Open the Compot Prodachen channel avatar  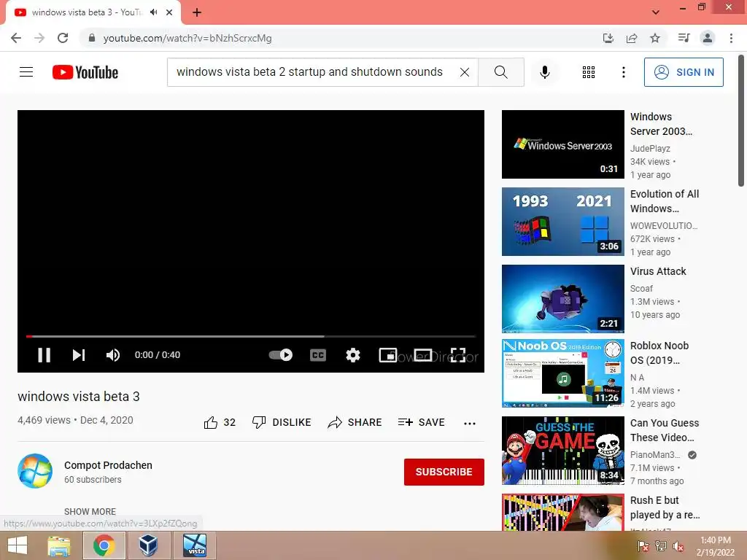pyautogui.click(x=35, y=471)
